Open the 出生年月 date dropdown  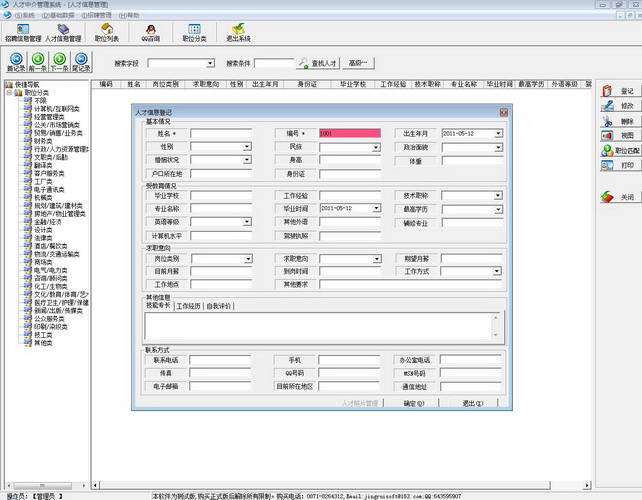(x=498, y=133)
